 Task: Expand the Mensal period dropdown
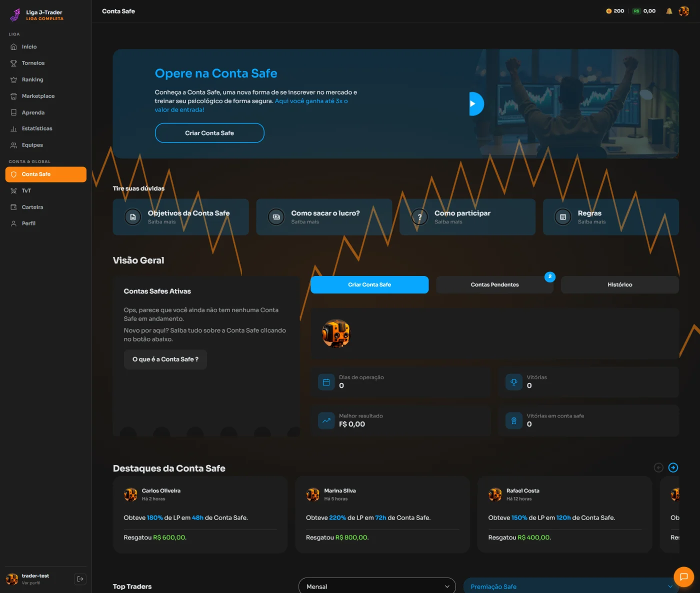click(377, 586)
